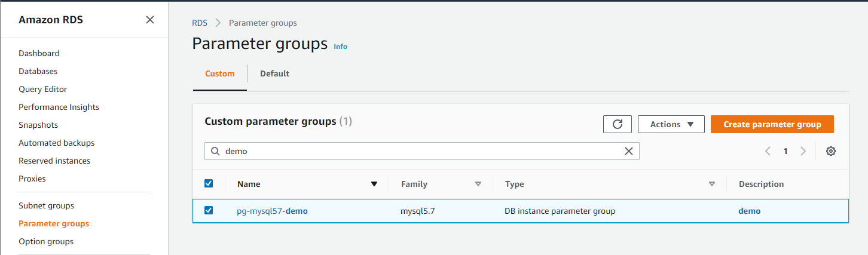Image resolution: width=868 pixels, height=255 pixels.
Task: Click the Info link beside heading
Action: pos(340,46)
